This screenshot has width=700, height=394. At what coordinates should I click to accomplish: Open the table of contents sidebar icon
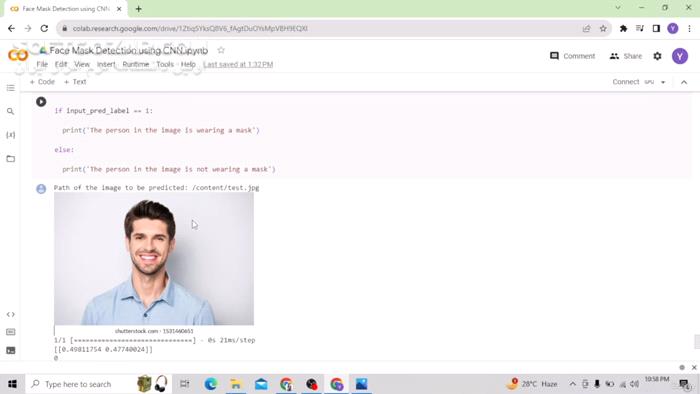[11, 88]
